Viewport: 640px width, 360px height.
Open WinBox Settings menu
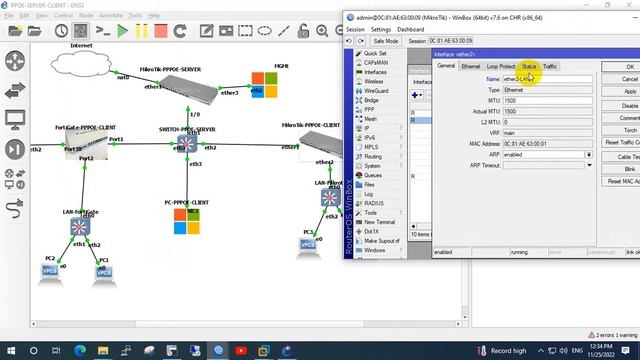380,29
